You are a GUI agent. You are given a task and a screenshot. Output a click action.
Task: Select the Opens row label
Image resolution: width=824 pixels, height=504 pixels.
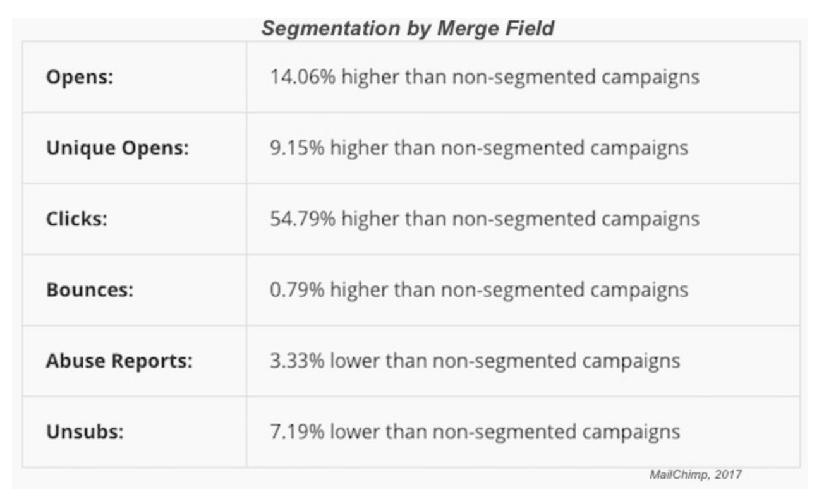click(79, 78)
